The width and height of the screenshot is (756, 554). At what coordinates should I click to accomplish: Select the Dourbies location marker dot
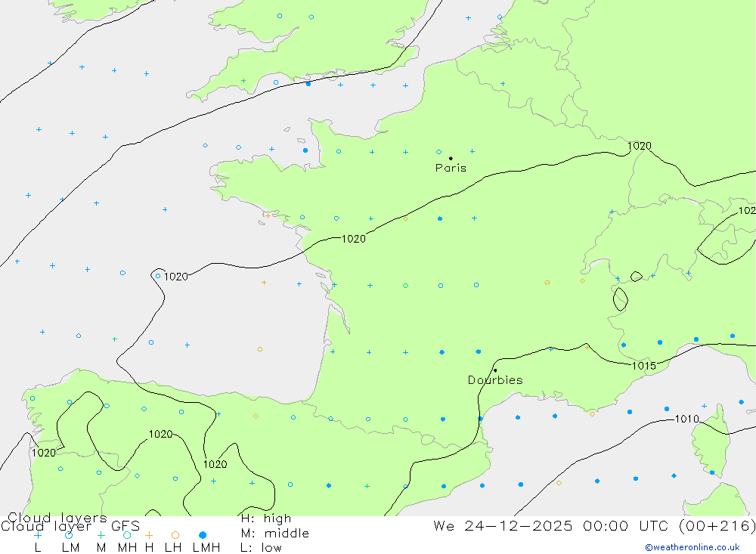point(495,370)
